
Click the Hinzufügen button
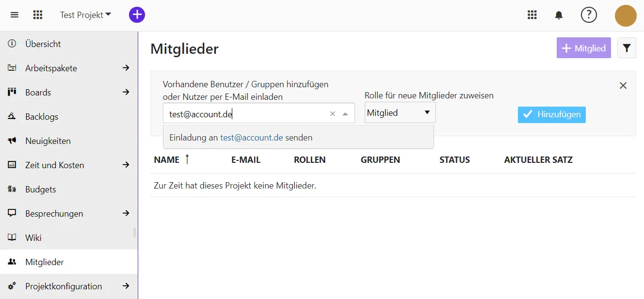tap(551, 114)
